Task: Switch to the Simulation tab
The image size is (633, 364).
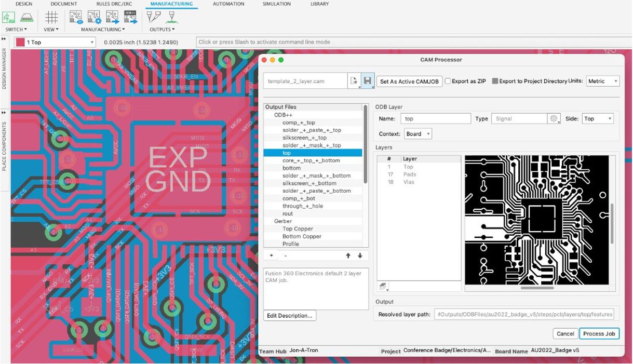Action: 276,4
